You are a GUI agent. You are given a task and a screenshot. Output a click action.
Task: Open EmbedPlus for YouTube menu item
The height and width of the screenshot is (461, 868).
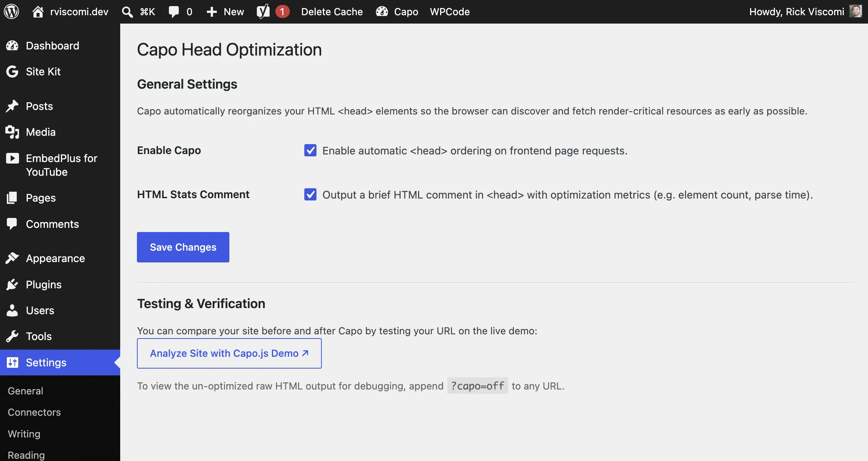pos(62,165)
